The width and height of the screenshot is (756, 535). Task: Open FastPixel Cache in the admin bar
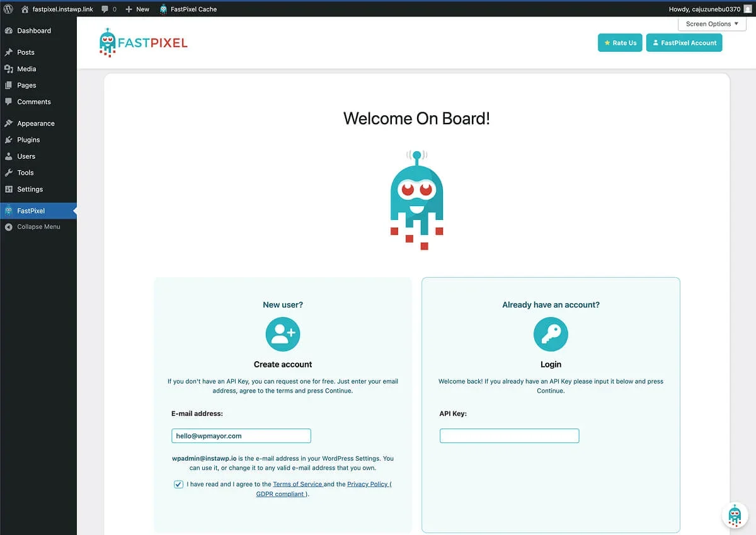(188, 9)
